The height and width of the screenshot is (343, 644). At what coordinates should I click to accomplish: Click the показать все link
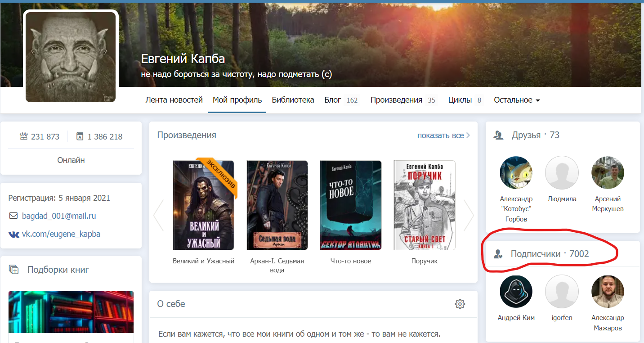tap(440, 135)
